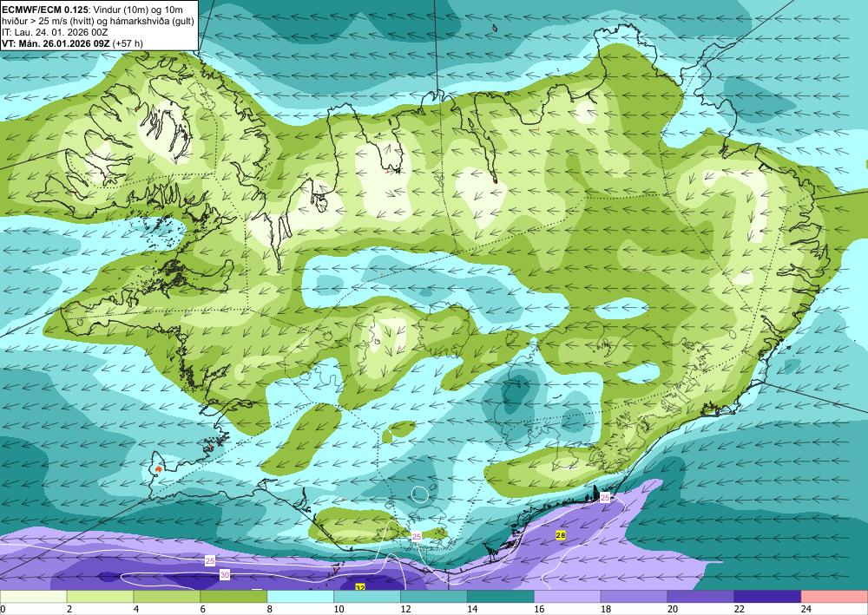Click the purple 18–20 m/s legend swatch
The height and width of the screenshot is (615, 868).
coord(634,597)
